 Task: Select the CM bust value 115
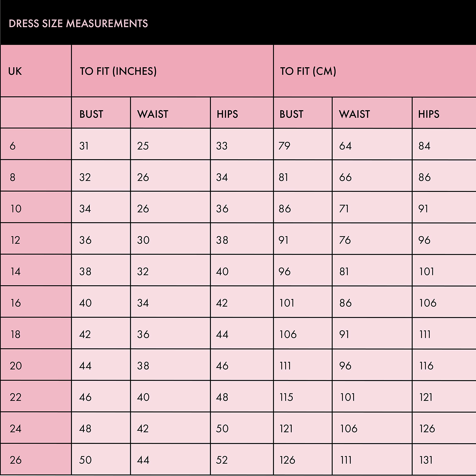(x=286, y=397)
